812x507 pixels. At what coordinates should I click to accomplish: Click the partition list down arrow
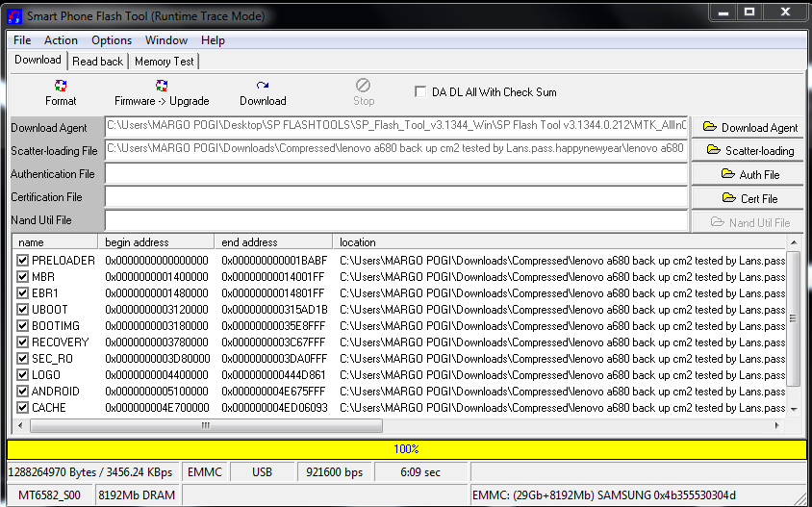click(x=794, y=409)
